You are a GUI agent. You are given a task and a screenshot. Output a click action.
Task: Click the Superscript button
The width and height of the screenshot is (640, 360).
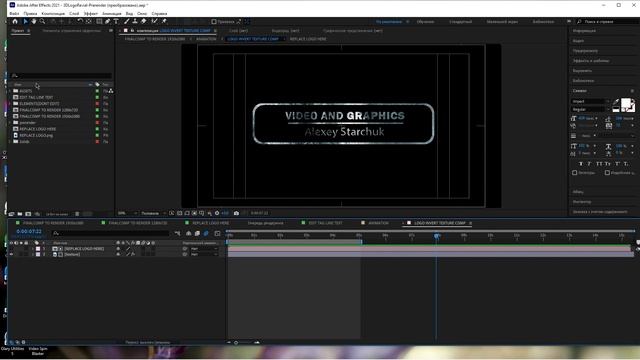point(618,164)
